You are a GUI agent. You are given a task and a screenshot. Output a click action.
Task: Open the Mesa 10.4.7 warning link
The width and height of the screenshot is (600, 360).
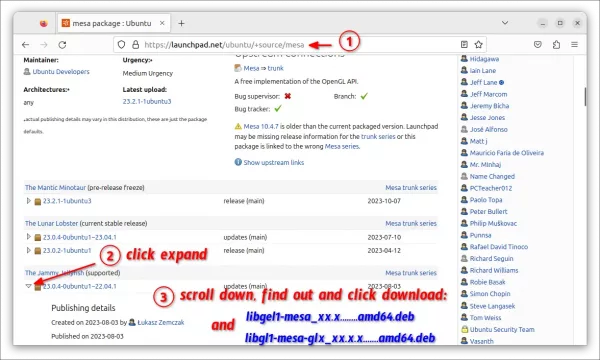click(261, 126)
